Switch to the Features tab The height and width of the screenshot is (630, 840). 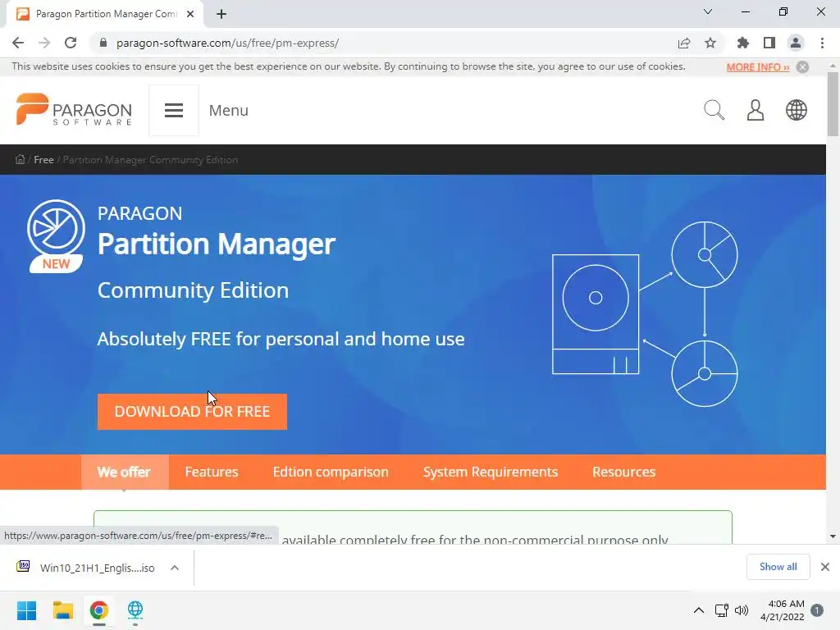pyautogui.click(x=212, y=472)
